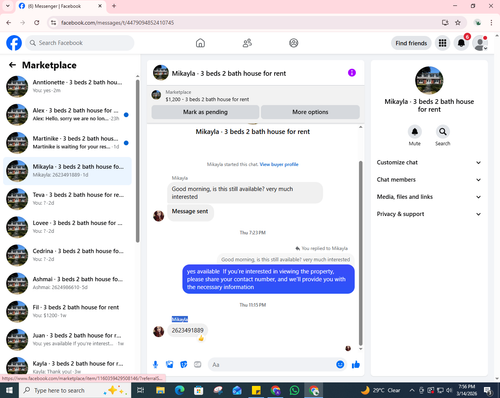Viewport: 500px width, 398px height.
Task: Open the Menu grid icon
Action: 442,43
